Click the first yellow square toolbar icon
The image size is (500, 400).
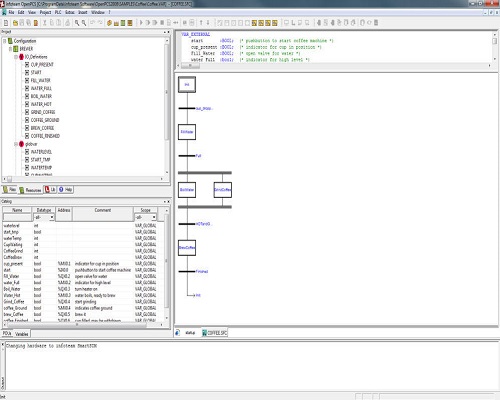coord(254,23)
